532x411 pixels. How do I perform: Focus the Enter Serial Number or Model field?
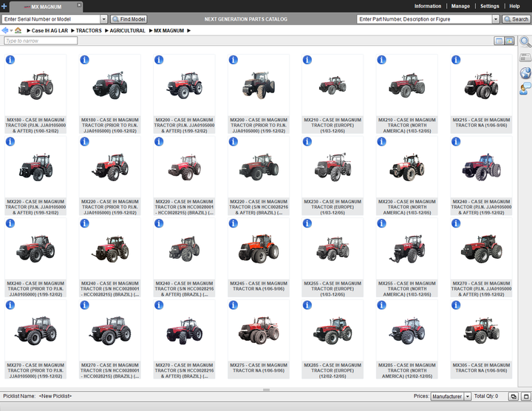pyautogui.click(x=51, y=19)
